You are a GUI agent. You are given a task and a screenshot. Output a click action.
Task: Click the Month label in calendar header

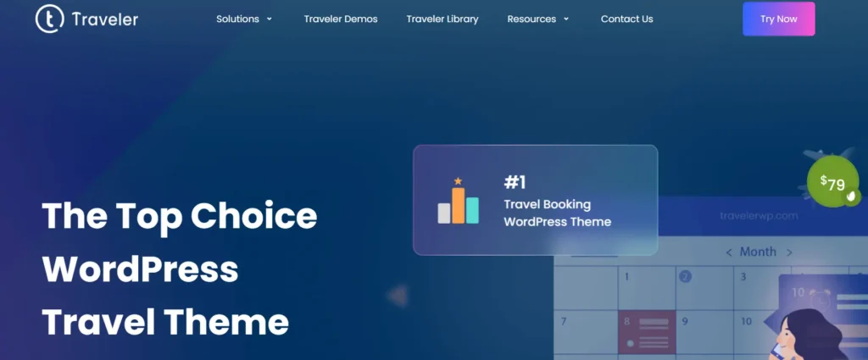coord(758,252)
